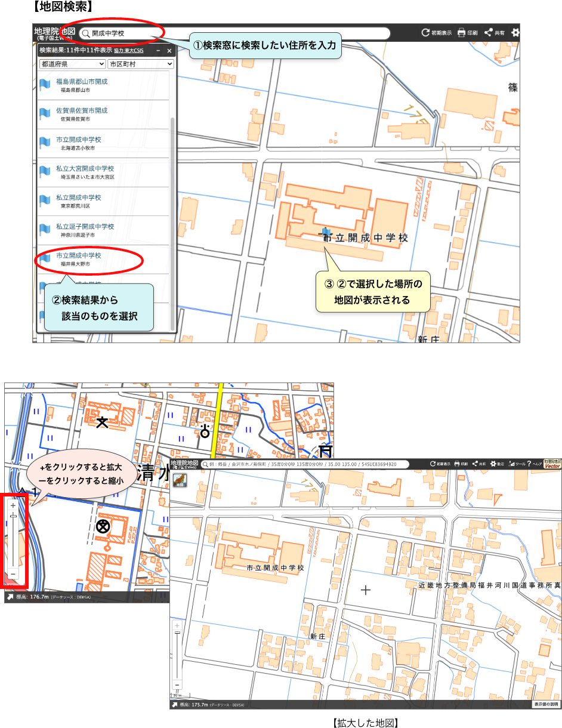Screen dimensions: 562x728
Task: Click the 共有 share icon in top map
Action: 488,33
